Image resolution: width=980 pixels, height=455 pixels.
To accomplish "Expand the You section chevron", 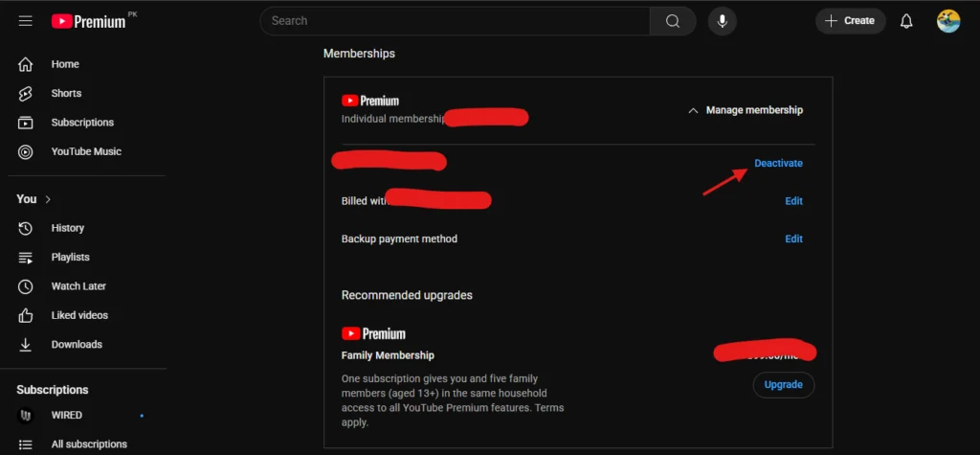I will (48, 199).
